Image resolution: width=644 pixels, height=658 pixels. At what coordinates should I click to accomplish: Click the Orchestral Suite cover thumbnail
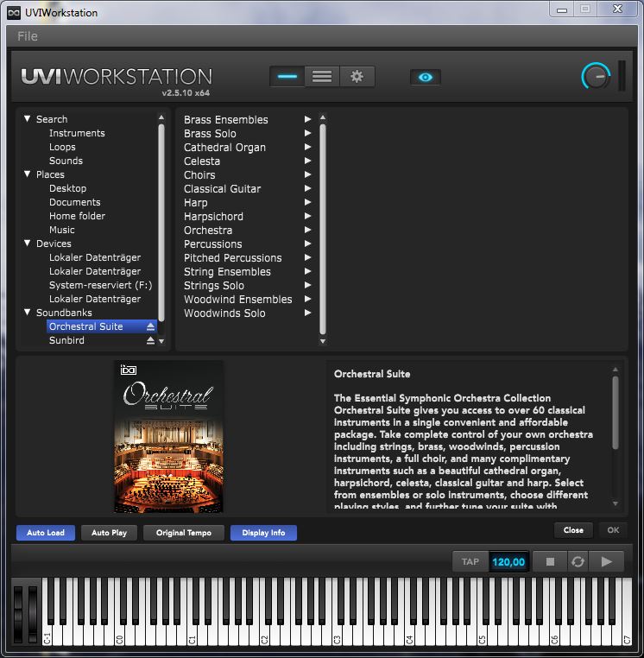168,436
